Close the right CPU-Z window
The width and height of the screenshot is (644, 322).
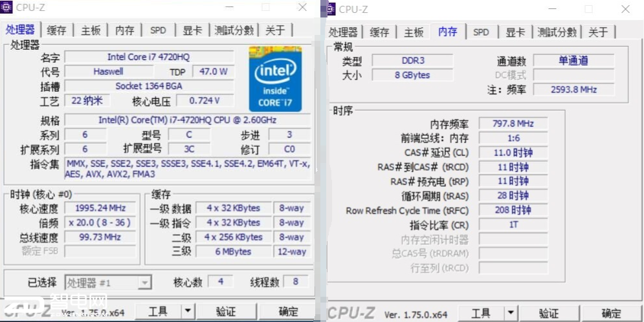[625, 8]
